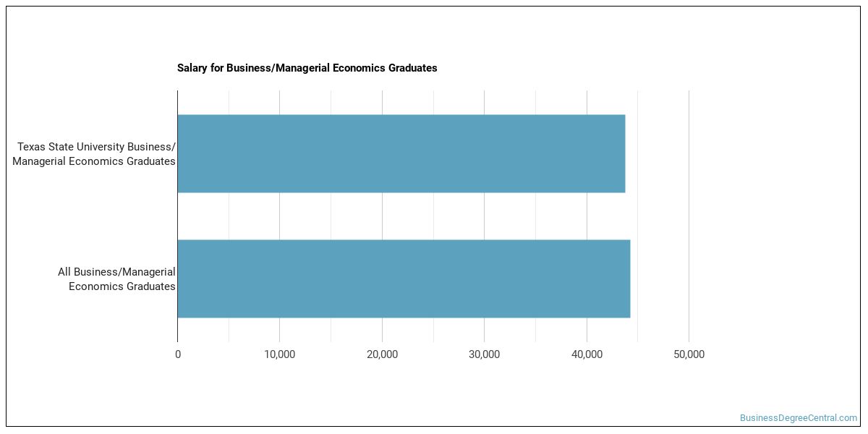Click the 40,000 axis tick label
868x434 pixels.
click(x=587, y=354)
